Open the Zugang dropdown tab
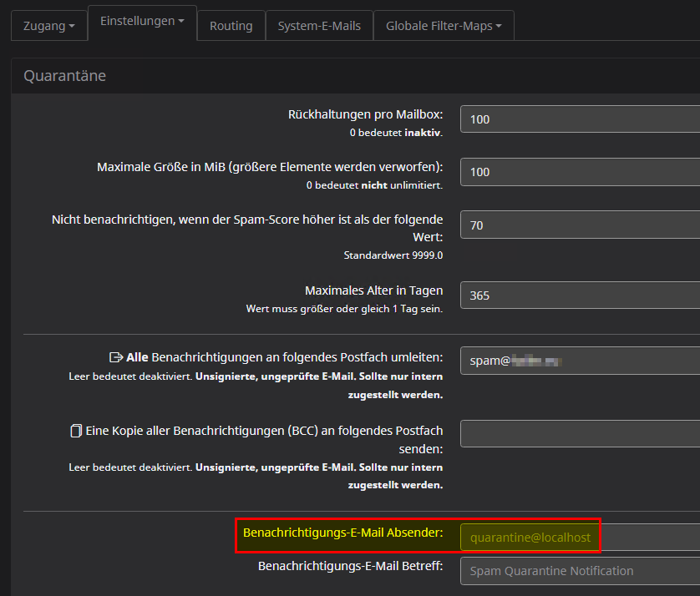Image resolution: width=700 pixels, height=596 pixels. (48, 26)
